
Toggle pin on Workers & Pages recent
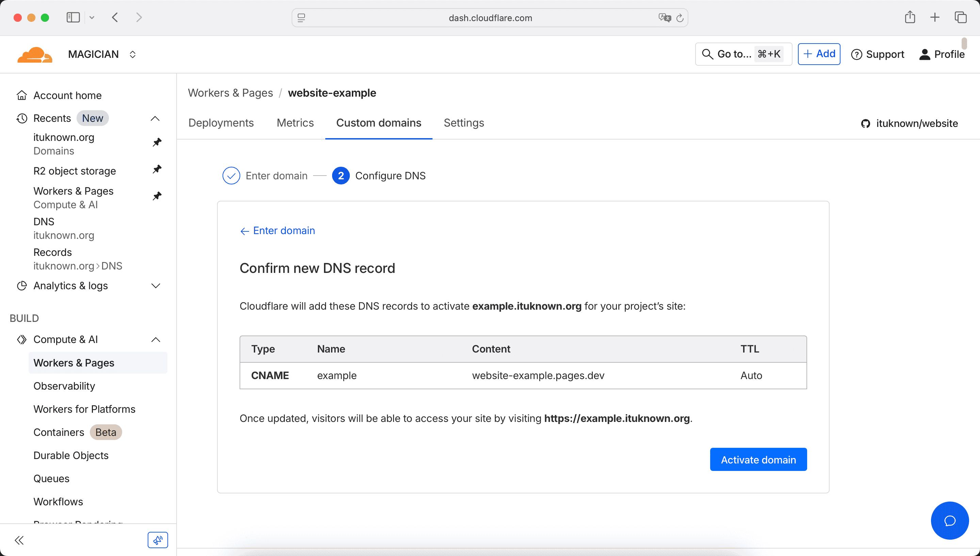pyautogui.click(x=157, y=196)
